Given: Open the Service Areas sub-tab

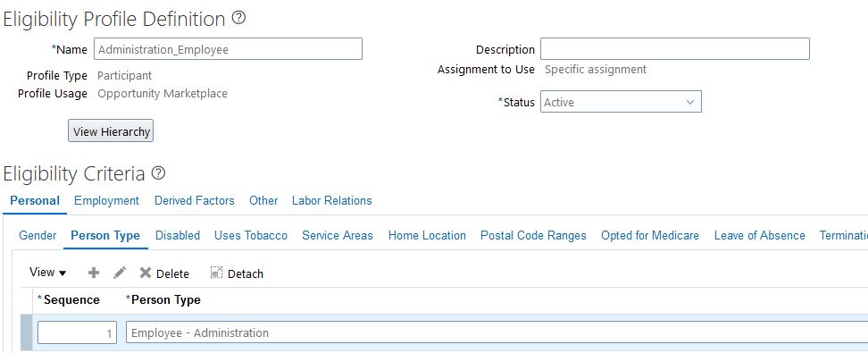Looking at the screenshot, I should point(338,236).
